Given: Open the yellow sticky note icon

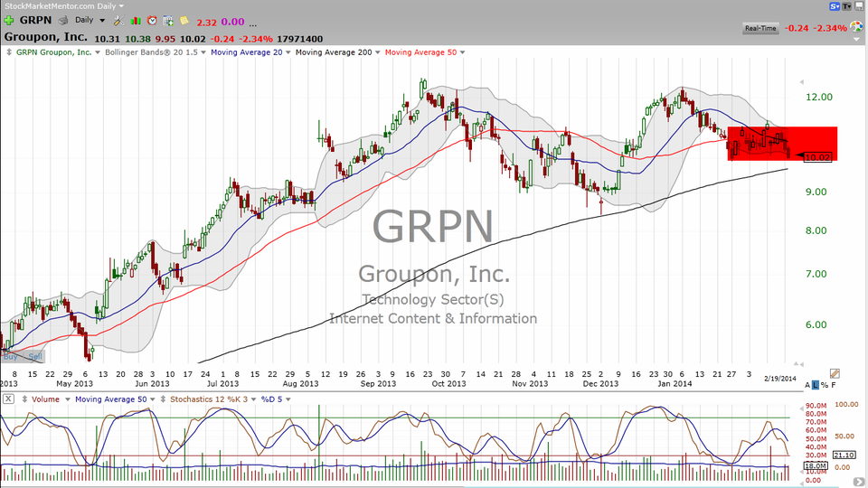Looking at the screenshot, I should [x=184, y=21].
